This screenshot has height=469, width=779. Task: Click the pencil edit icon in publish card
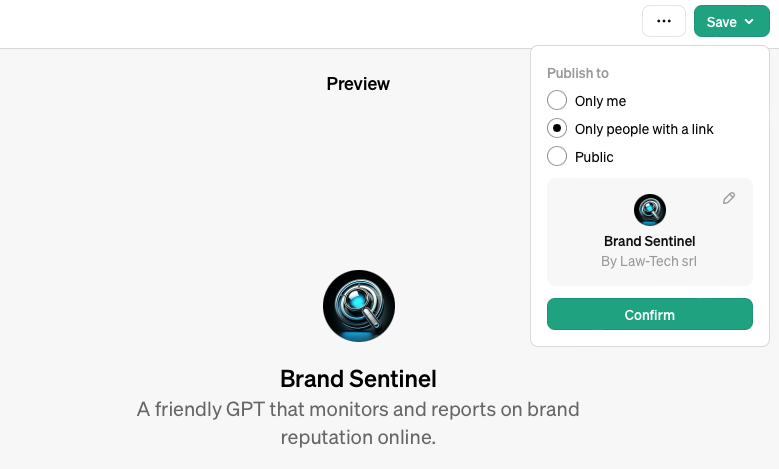tap(729, 198)
